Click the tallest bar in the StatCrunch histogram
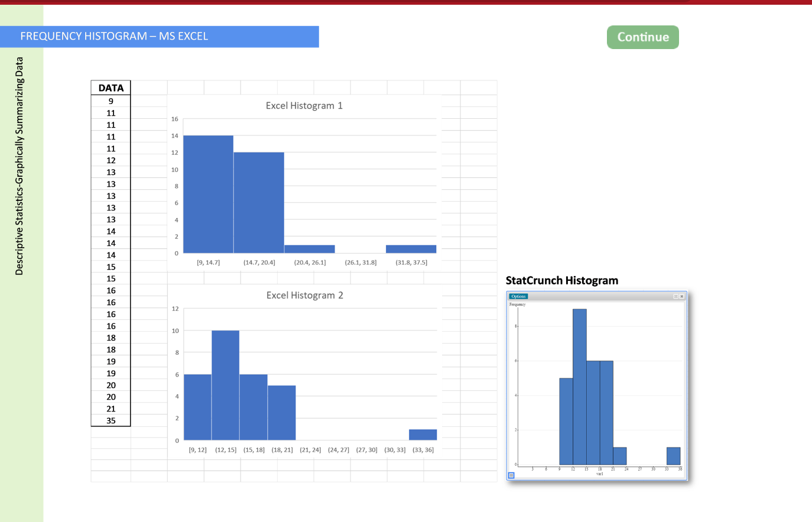 pos(580,378)
